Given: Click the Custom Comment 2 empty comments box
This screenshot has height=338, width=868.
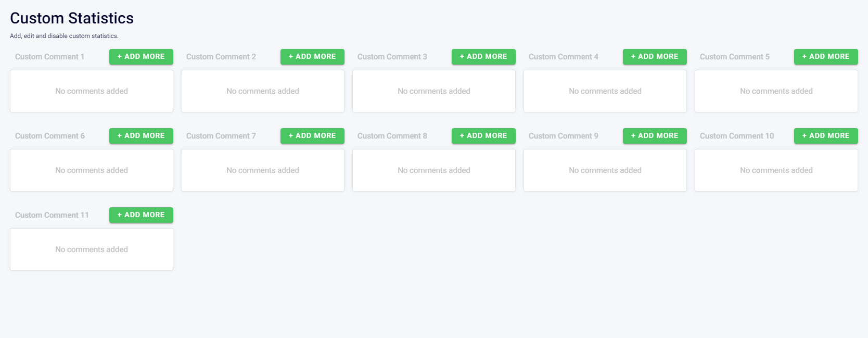Looking at the screenshot, I should [x=262, y=91].
